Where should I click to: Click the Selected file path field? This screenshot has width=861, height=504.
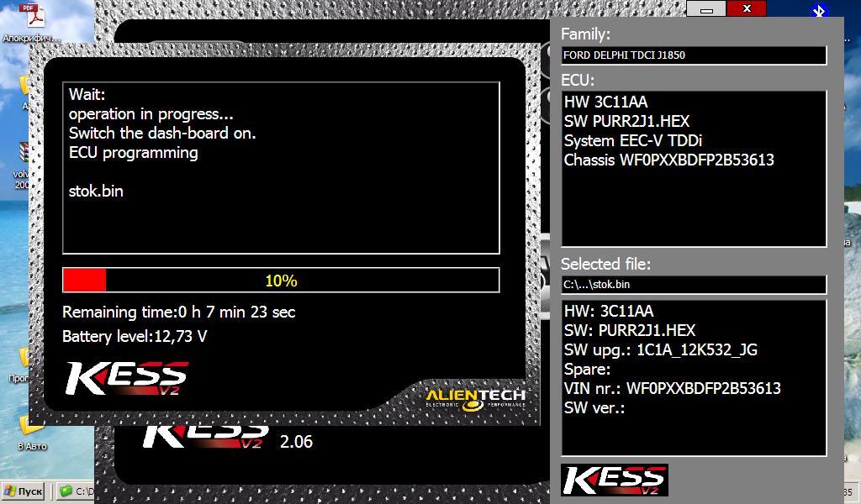(x=694, y=285)
